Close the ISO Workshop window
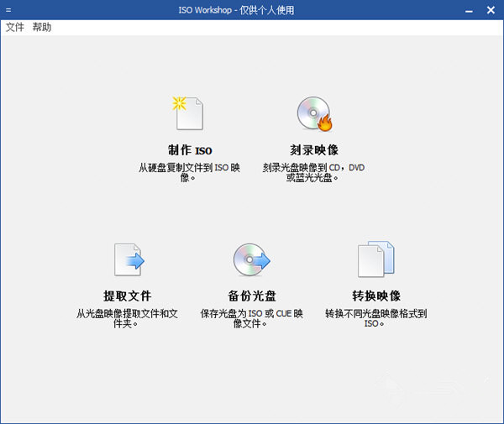The height and width of the screenshot is (424, 504). 491,10
